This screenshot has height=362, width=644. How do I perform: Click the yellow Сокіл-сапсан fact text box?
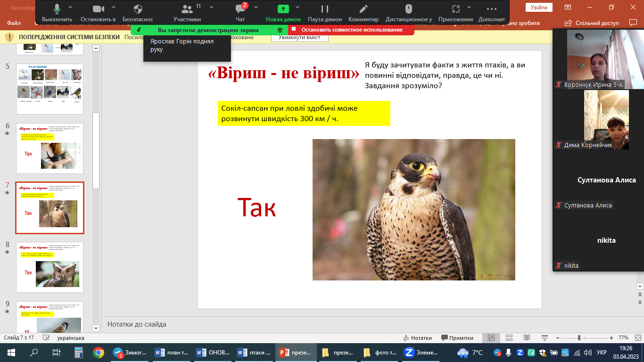point(304,113)
